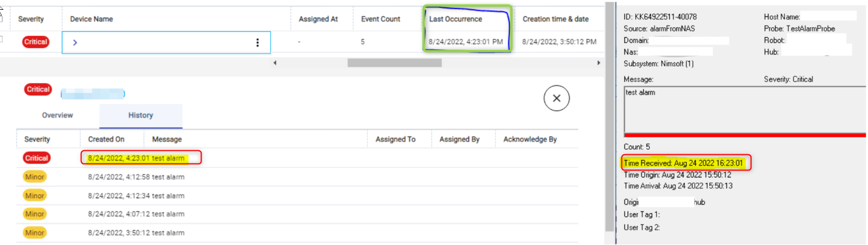This screenshot has height=245, width=868.
Task: Expand the alarm row chevron arrow
Action: coord(75,42)
